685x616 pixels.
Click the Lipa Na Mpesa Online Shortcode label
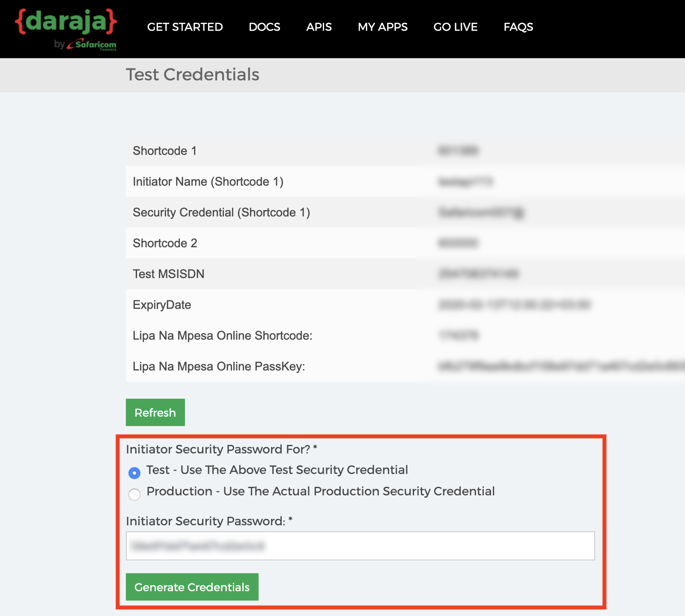click(x=223, y=335)
